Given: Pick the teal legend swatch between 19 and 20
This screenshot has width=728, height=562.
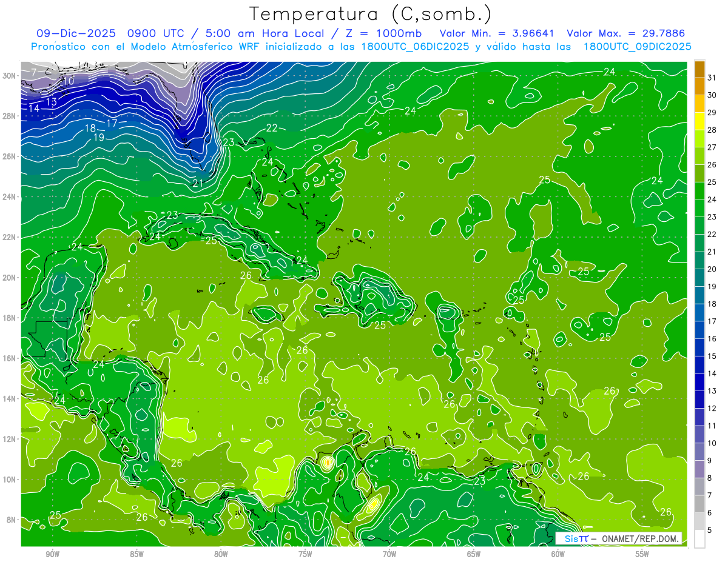Looking at the screenshot, I should (x=699, y=278).
